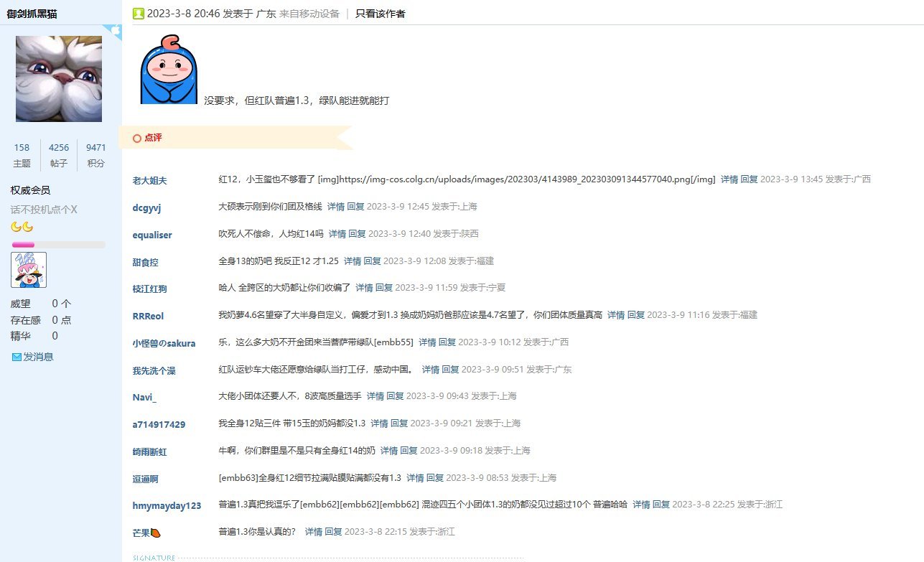924x562 pixels.
Task: Click the birthday hat medal badge thumbnail
Action: [28, 269]
